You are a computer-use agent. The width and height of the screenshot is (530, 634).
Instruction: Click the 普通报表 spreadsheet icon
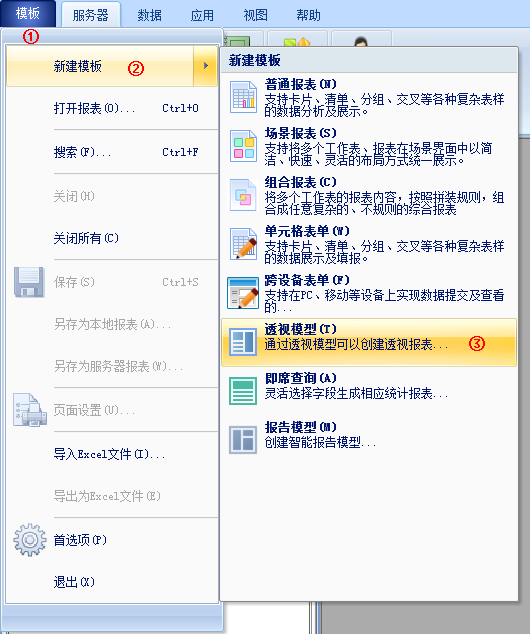[x=243, y=97]
